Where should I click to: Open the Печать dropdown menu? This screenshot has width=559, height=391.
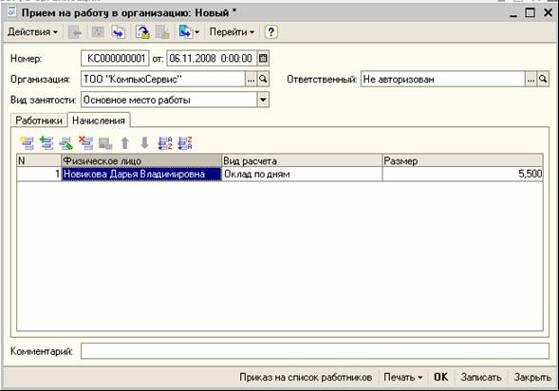coord(403,377)
